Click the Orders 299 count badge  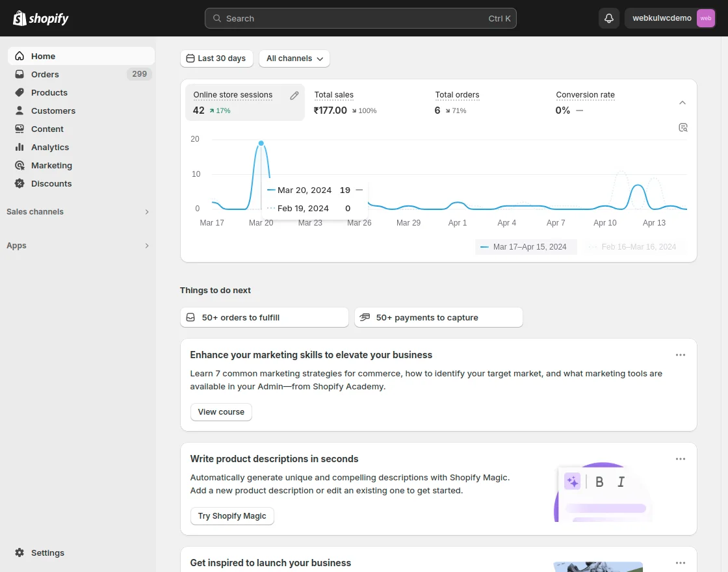point(139,74)
